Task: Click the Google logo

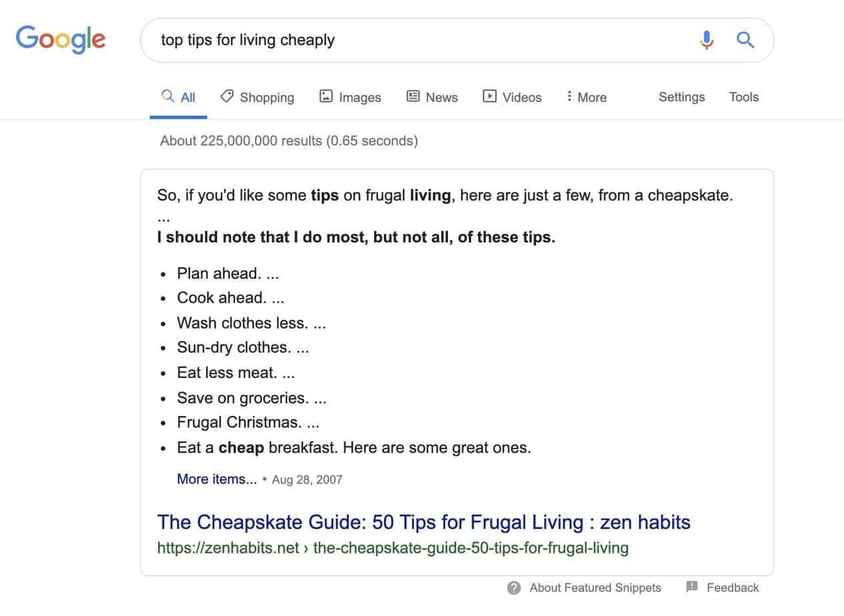Action: [61, 39]
